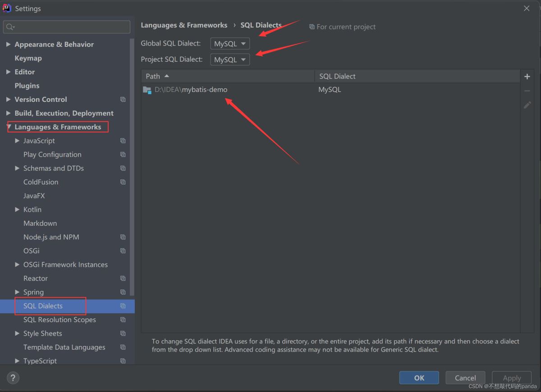Click the project icon beside SQL Dialects
This screenshot has height=392, width=541.
coord(123,306)
